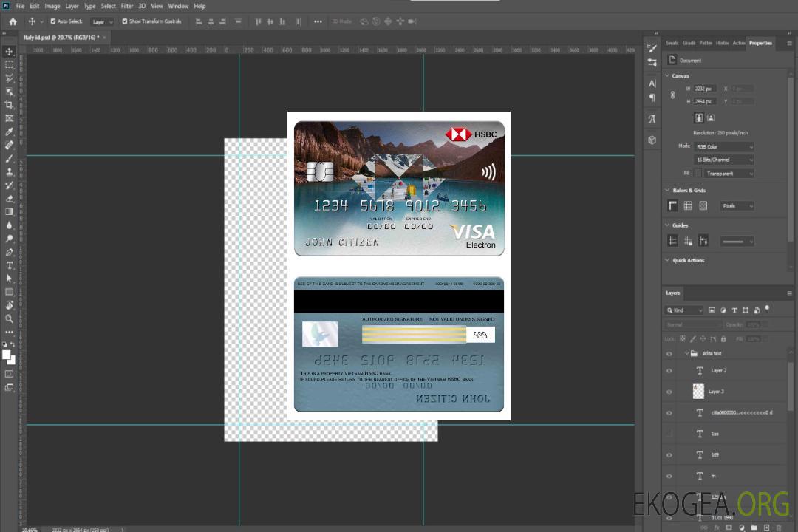This screenshot has width=798, height=532.
Task: Select the Lasso tool
Action: point(9,78)
